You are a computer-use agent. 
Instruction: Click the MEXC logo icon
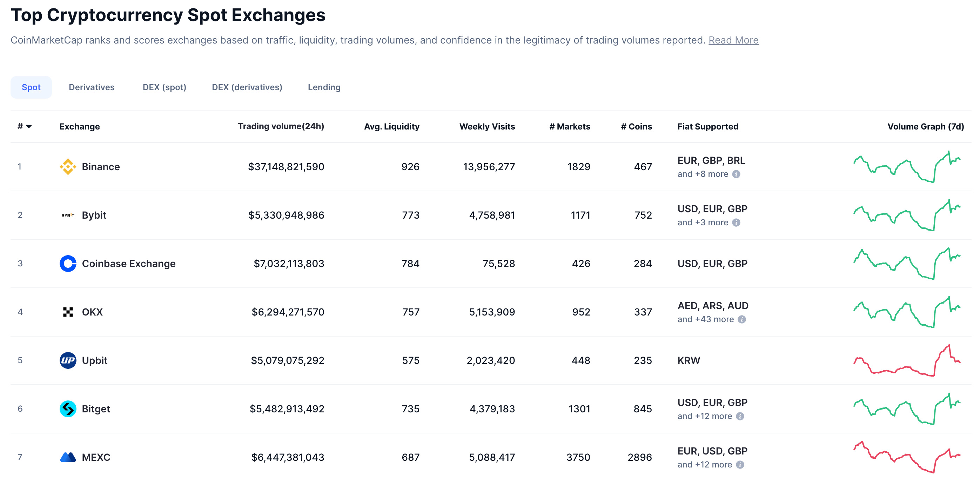tap(68, 457)
